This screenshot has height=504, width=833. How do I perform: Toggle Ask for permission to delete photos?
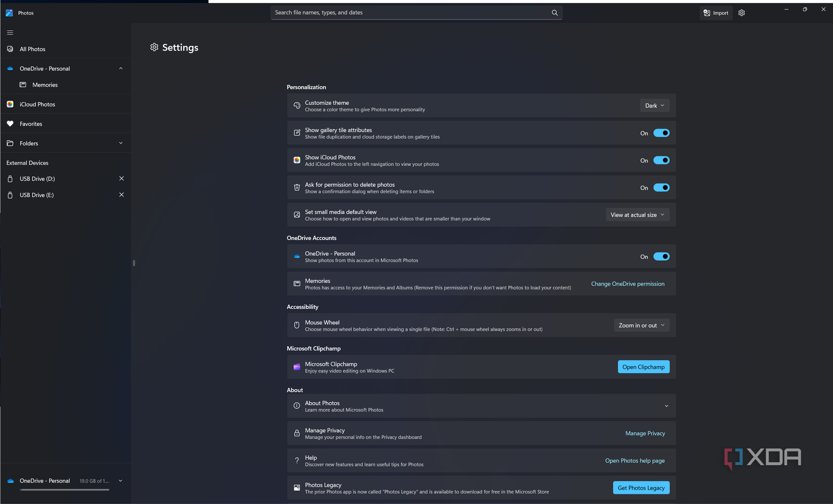(x=661, y=188)
